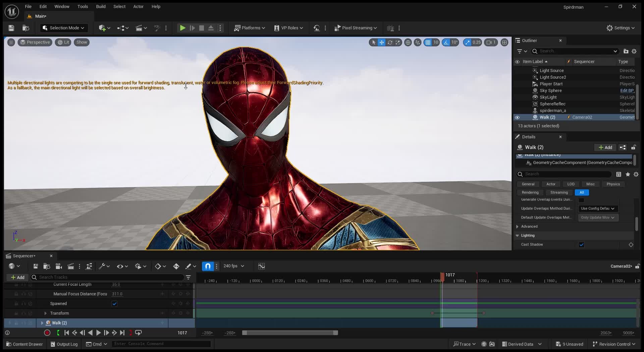This screenshot has height=352, width=644.
Task: Click the green Play level button
Action: [x=182, y=28]
